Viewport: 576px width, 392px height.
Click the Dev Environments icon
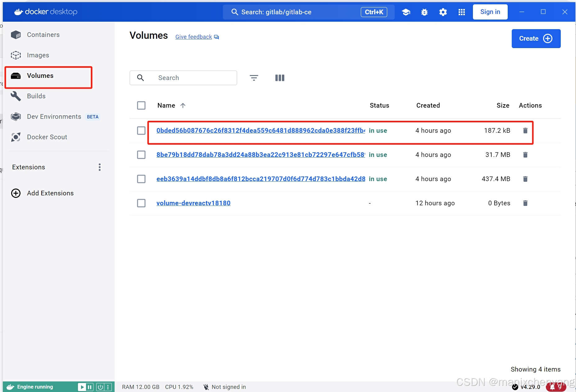pos(16,117)
